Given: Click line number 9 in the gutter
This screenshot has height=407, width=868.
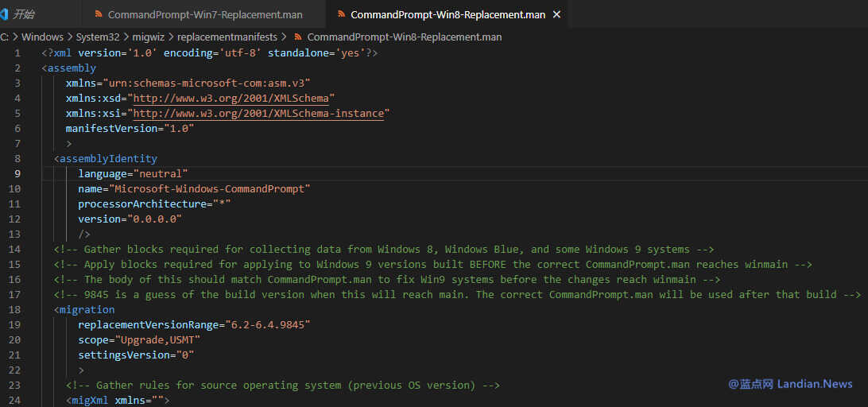Looking at the screenshot, I should coord(17,174).
